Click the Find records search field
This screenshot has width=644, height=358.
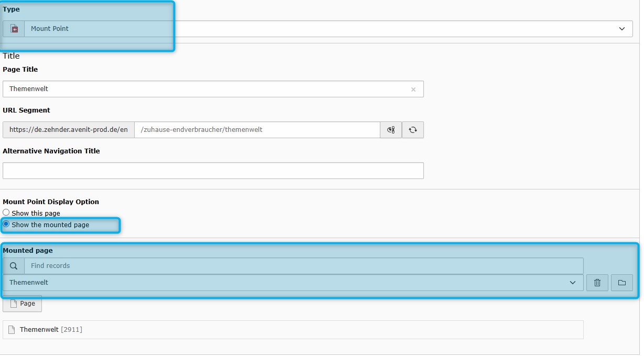(x=303, y=266)
